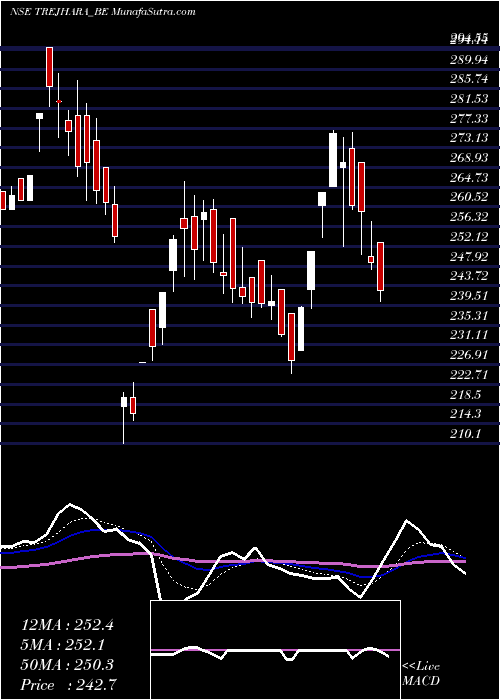This screenshot has height=700, width=500.
Task: Click the 210.1 price axis label
Action: 465,434
